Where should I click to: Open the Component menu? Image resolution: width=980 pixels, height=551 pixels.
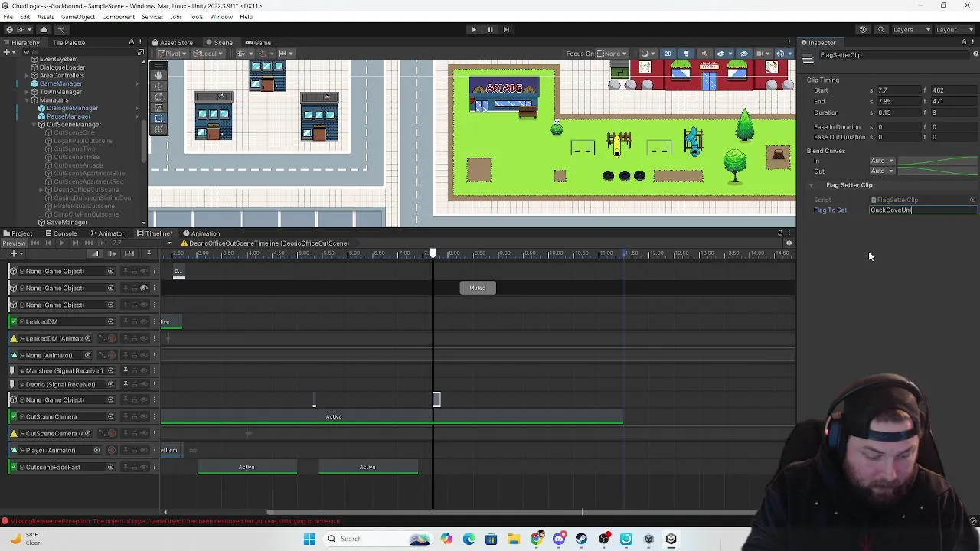(x=118, y=17)
